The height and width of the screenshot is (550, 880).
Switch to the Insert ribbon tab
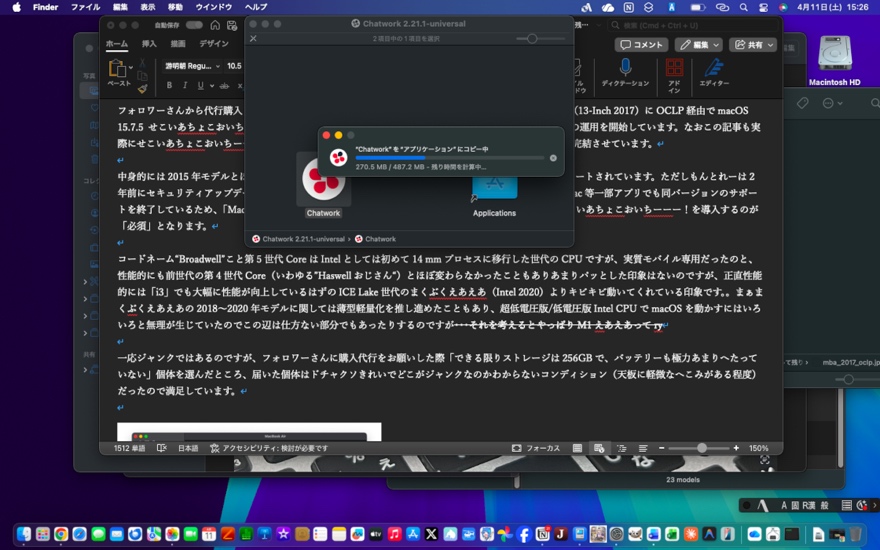pyautogui.click(x=149, y=44)
